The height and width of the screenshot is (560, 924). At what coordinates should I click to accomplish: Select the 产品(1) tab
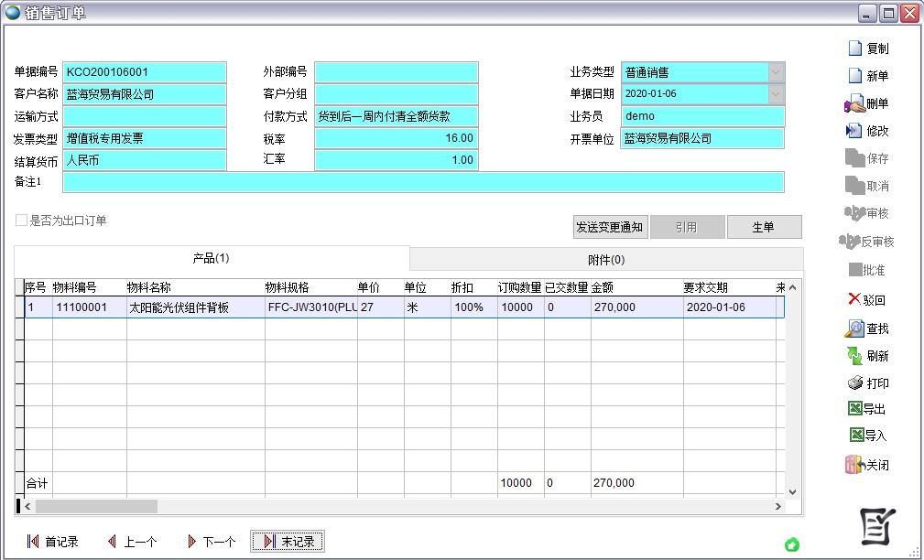click(211, 259)
